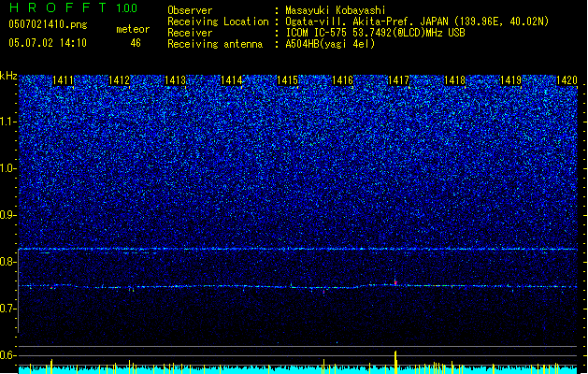
Task: Click the HROFFT title text
Action: [x=58, y=7]
